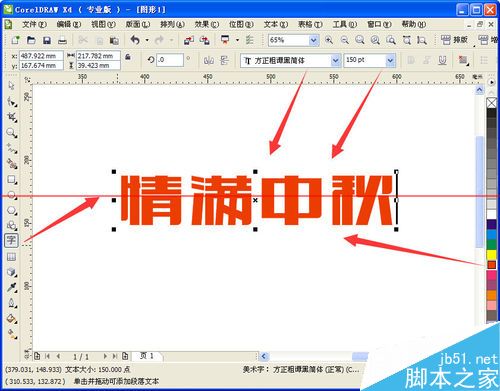
Task: Switch to the 页 1 page tab
Action: [147, 356]
